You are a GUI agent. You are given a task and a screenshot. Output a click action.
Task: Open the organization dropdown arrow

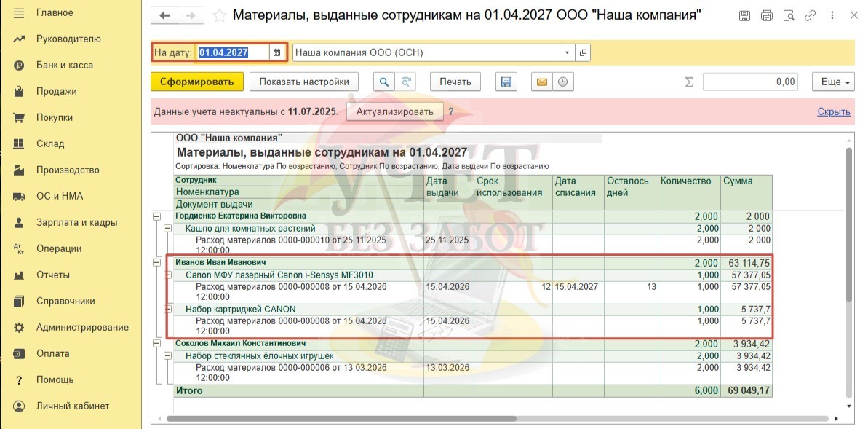click(567, 52)
